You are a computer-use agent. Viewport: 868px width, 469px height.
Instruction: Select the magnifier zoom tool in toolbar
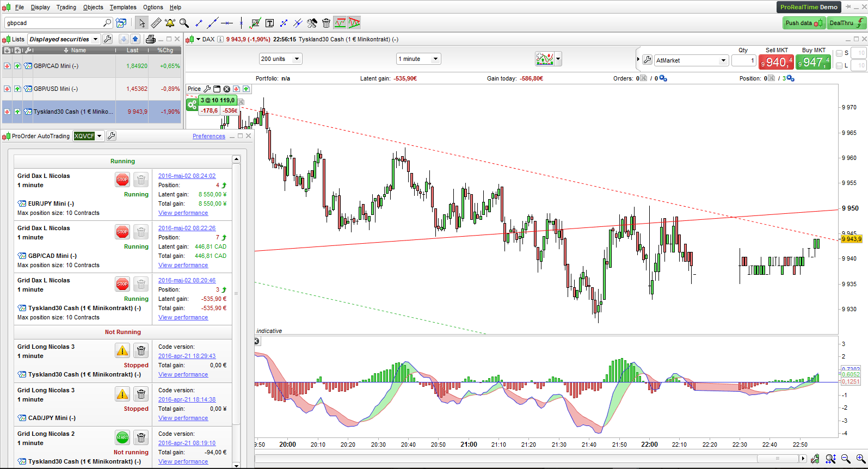click(x=184, y=23)
